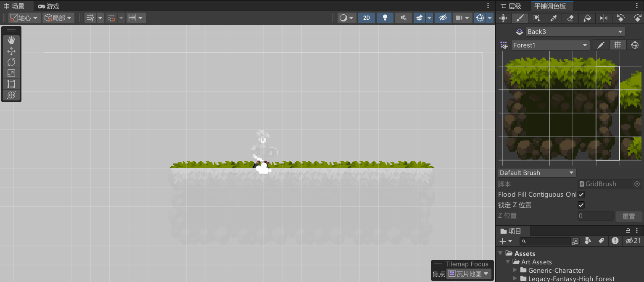Click the 重置 button
Viewport: 644px width, 282px height.
(x=628, y=216)
